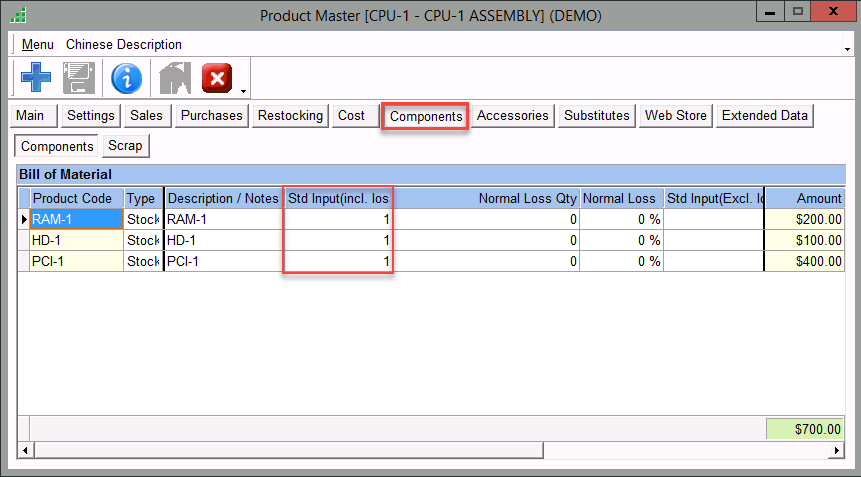Expand the menu bar options arrow at right

[846, 47]
